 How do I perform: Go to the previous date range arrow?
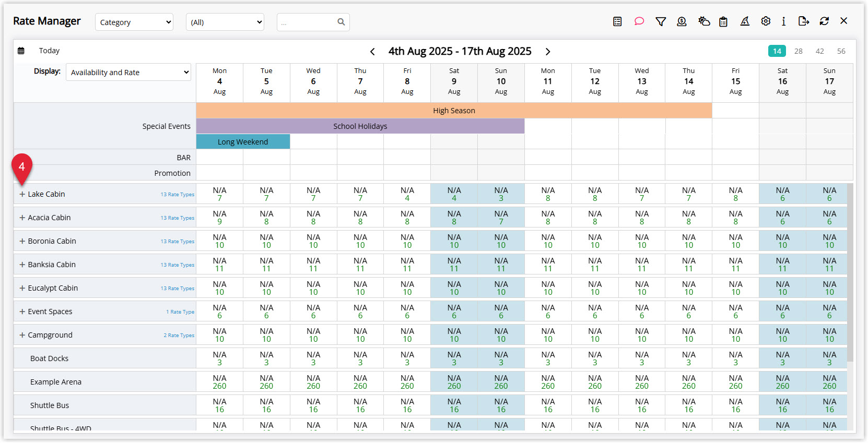[x=372, y=52]
